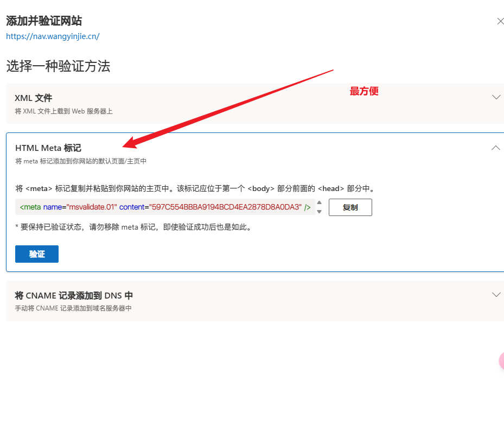Expand the XML 文件 verification method
The height and width of the screenshot is (425, 504).
34,98
